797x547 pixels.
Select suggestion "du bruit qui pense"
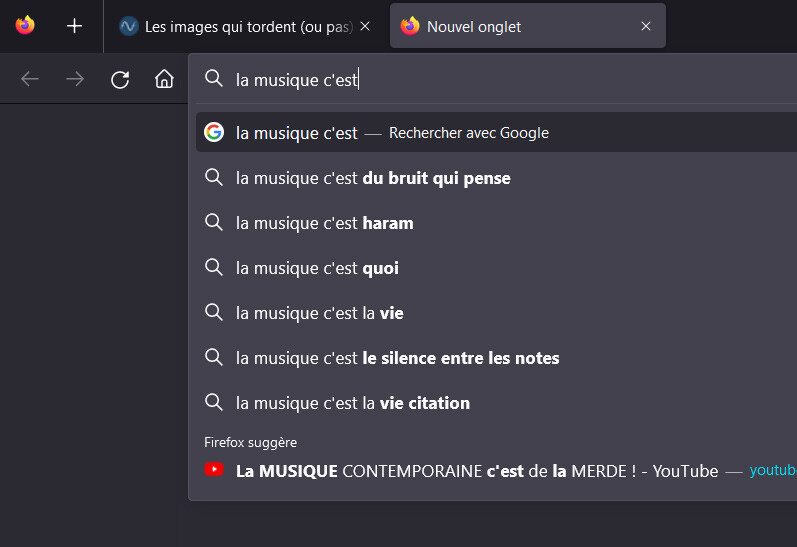373,178
